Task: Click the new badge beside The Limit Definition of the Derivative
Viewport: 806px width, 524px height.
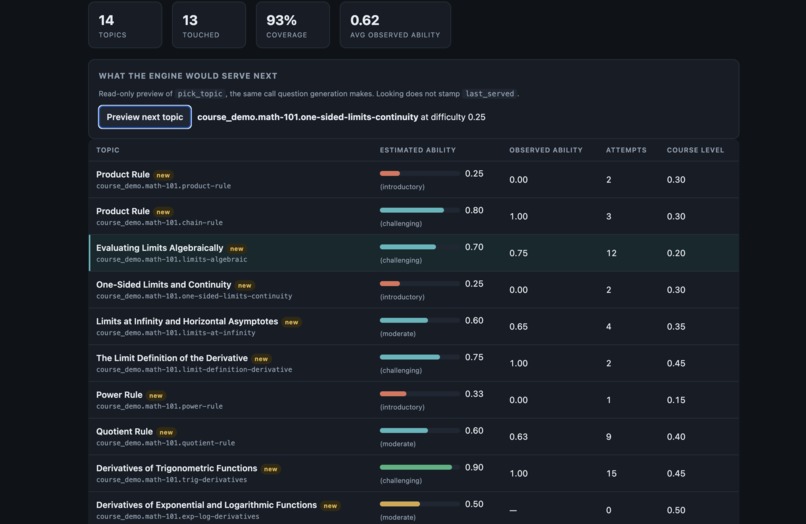Action: (261, 359)
